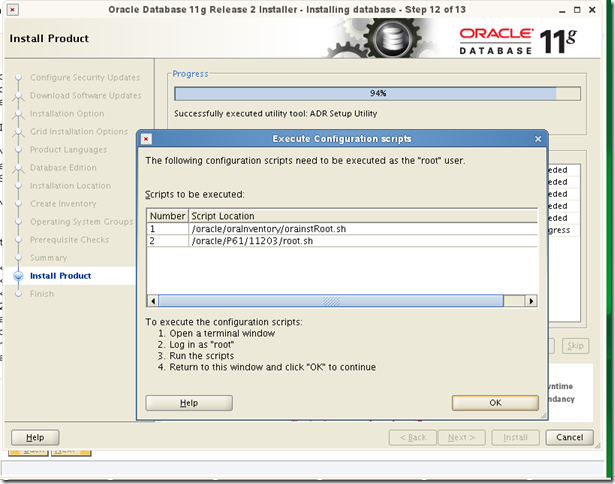Select the Download Software Updates step
The image size is (615, 484).
click(x=86, y=95)
